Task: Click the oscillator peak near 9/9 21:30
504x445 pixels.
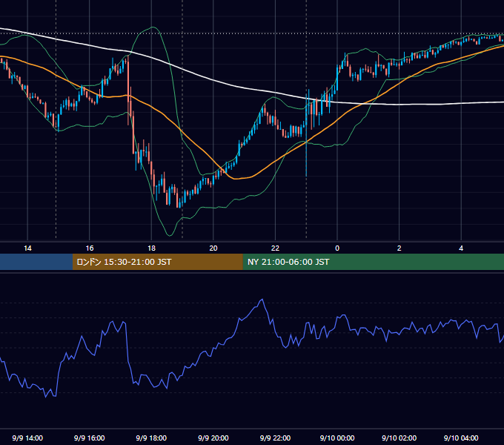Action: coord(262,300)
